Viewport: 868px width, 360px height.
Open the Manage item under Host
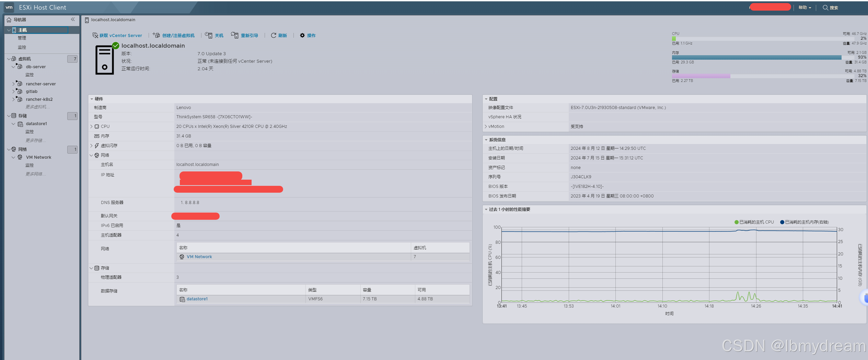[x=22, y=38]
